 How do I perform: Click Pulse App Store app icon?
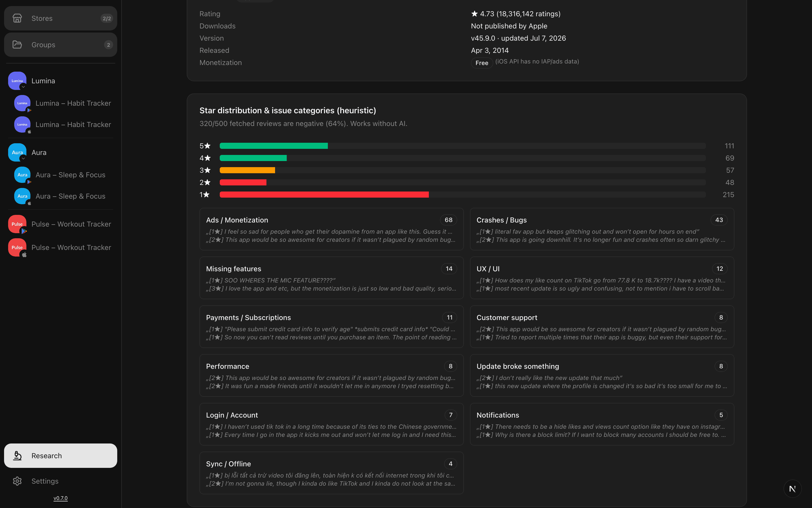17,248
